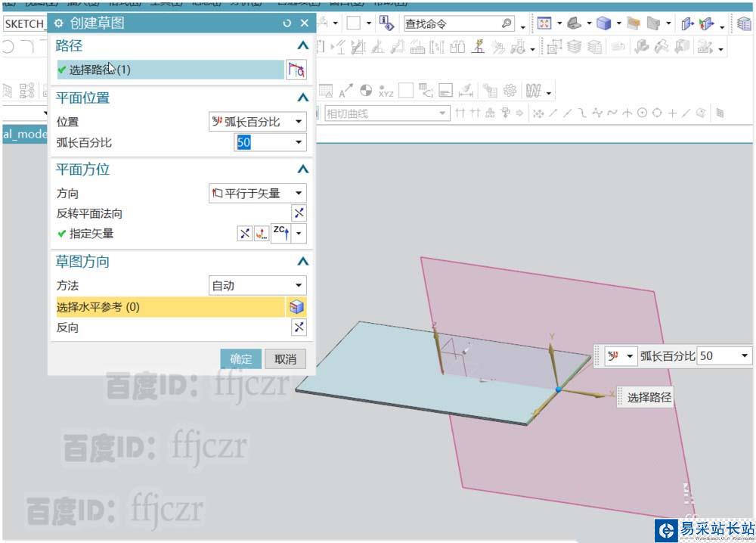Open the 弧长百分比 value dropdown arrow in dialog
This screenshot has height=543, width=756.
[299, 142]
